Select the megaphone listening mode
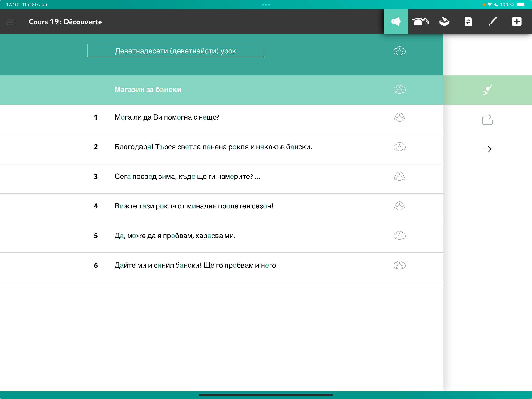This screenshot has height=399, width=532. coord(396,22)
